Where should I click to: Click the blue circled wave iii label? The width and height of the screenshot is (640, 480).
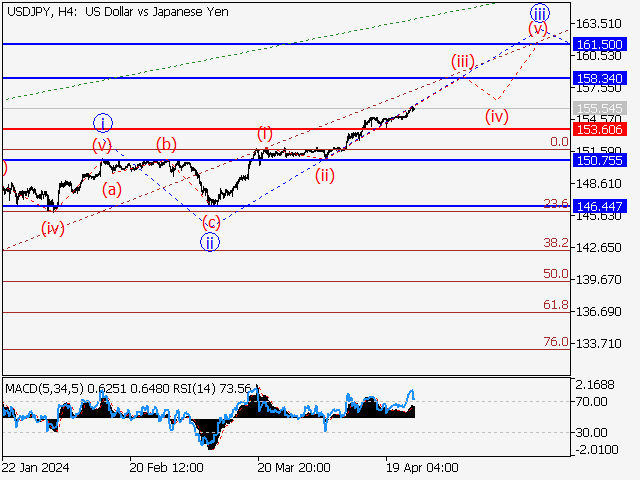540,13
